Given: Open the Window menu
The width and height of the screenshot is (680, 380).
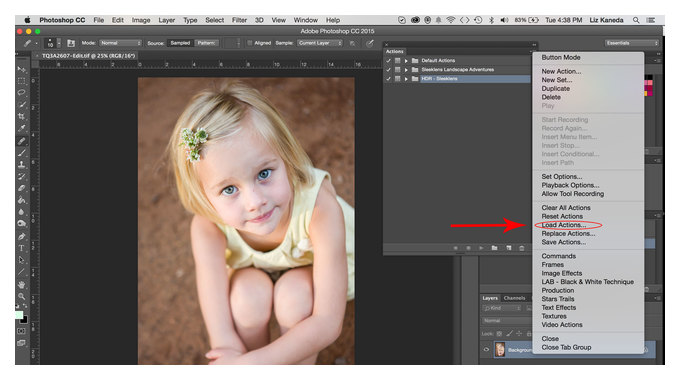Looking at the screenshot, I should click(305, 20).
